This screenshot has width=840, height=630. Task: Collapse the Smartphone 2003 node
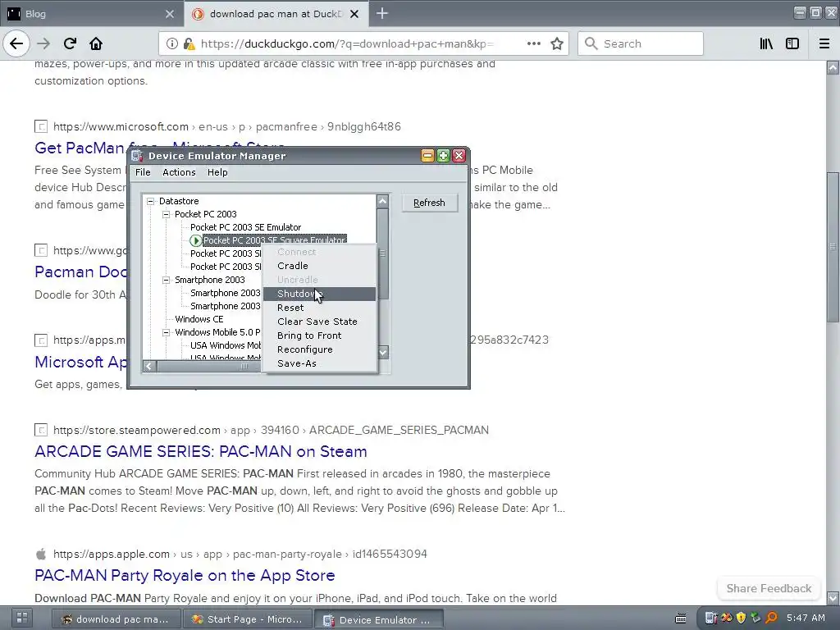point(166,281)
